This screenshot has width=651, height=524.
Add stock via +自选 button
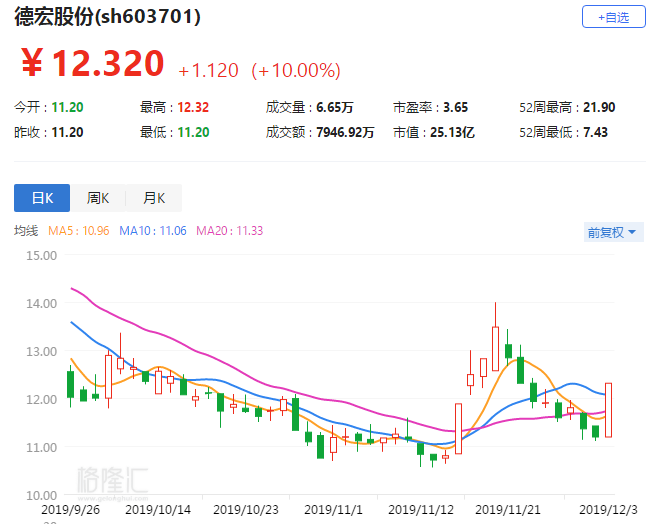pos(614,17)
